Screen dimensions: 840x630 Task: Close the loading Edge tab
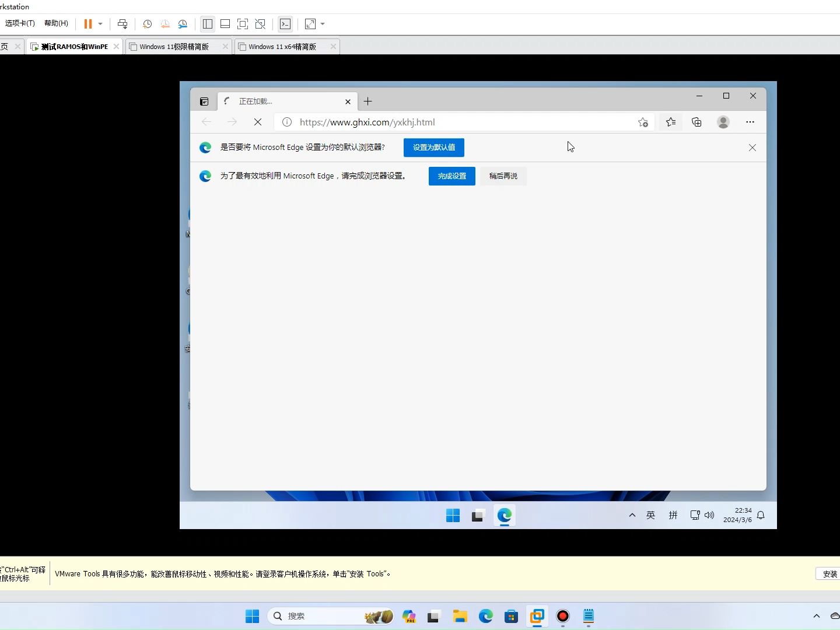(348, 101)
